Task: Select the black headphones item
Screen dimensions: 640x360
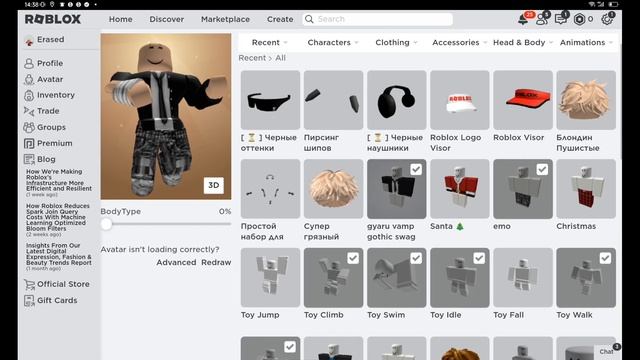Action: pos(396,100)
